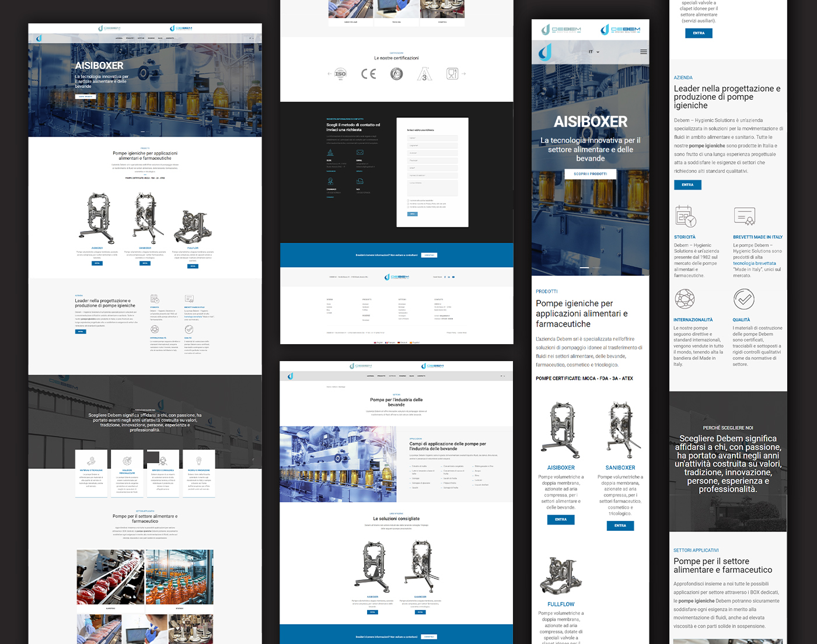Open hamburger menu in mobile mockup
This screenshot has width=817, height=644.
[643, 52]
